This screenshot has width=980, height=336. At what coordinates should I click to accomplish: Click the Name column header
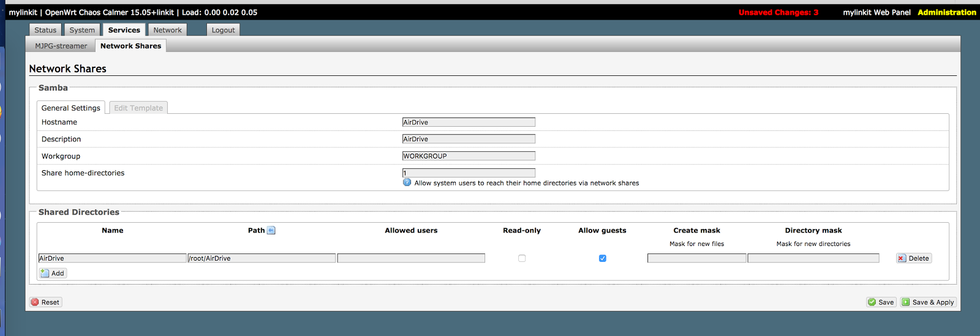click(x=113, y=231)
